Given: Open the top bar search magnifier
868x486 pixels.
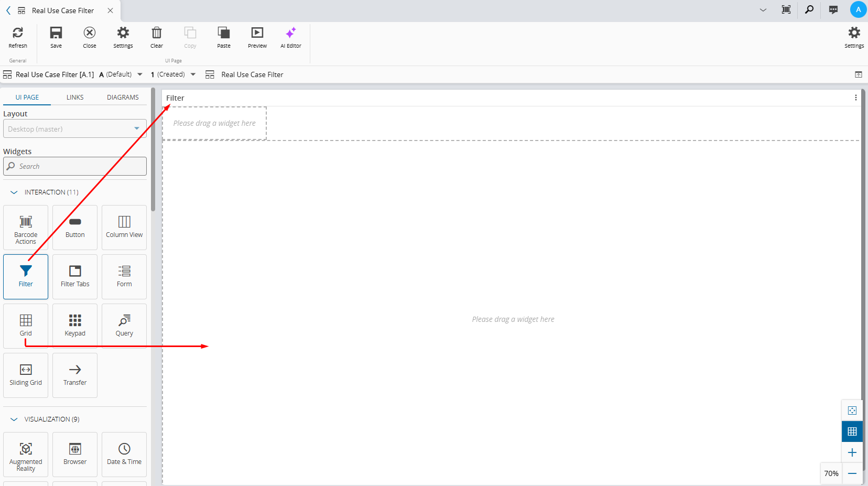Looking at the screenshot, I should point(809,9).
